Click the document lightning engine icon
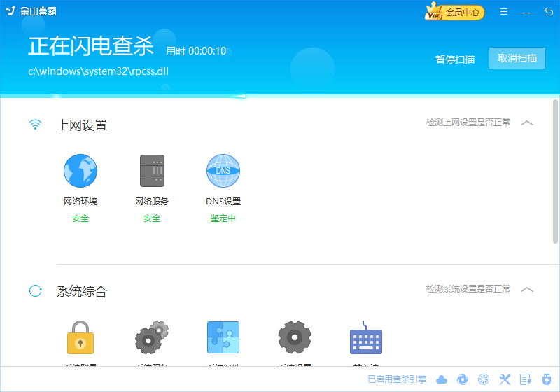This screenshot has height=392, width=560. tap(526, 379)
